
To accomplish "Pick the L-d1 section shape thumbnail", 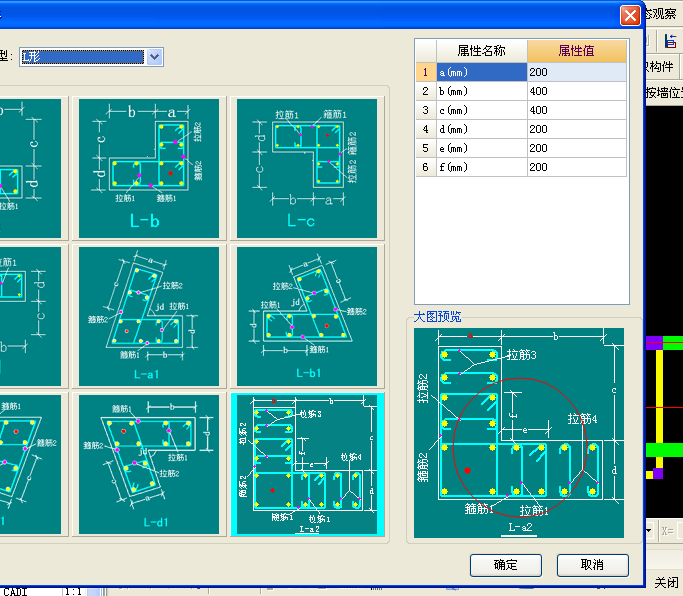I will point(149,463).
